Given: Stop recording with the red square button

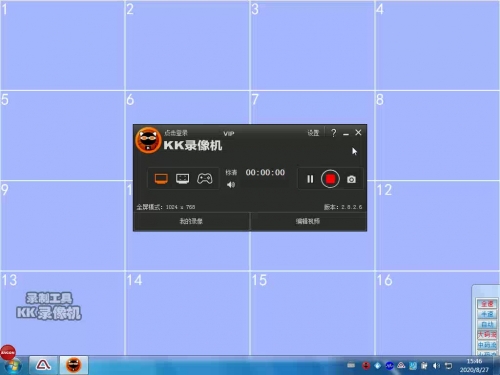Looking at the screenshot, I should (x=330, y=179).
